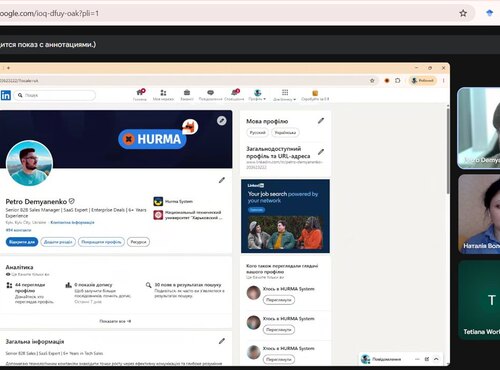Click the shared LinkedIn page scrollbar
500x370 pixels.
tap(448, 150)
